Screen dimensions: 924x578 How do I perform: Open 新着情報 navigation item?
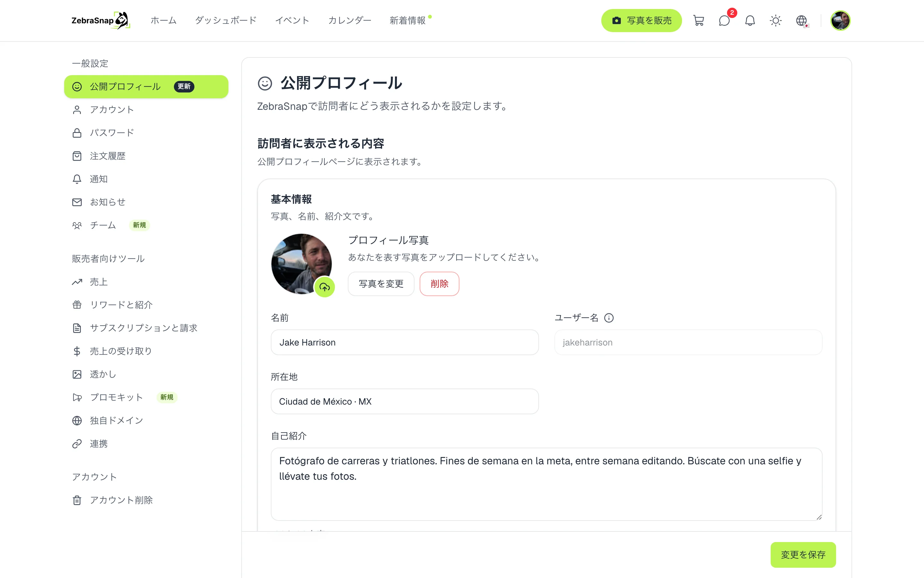point(407,20)
